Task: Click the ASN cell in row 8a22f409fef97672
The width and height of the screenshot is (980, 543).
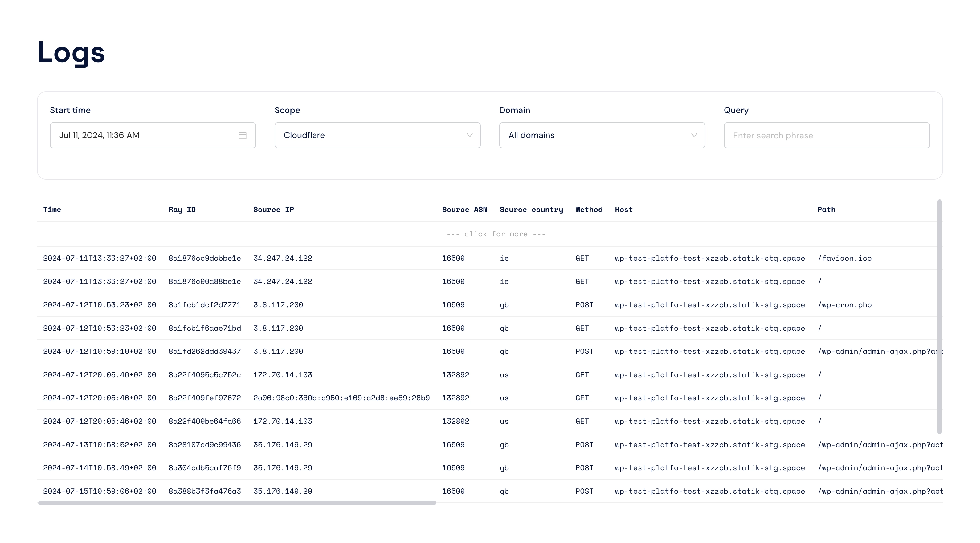Action: (455, 398)
